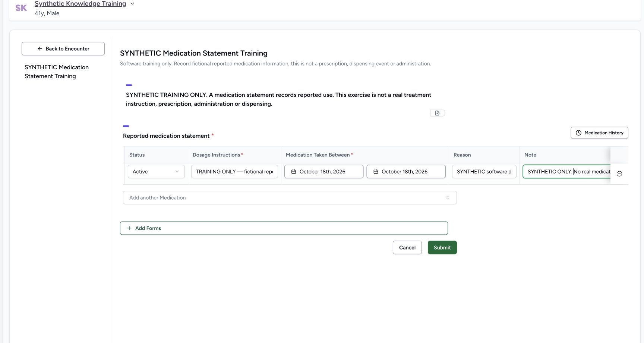Click the calendar icon in the start date
This screenshot has height=343, width=644.
pos(294,172)
